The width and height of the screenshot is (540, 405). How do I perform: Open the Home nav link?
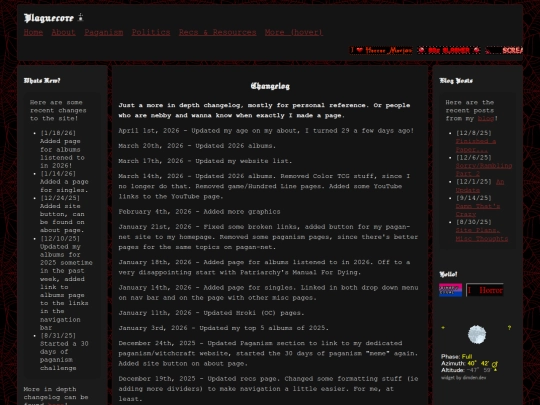pyautogui.click(x=33, y=32)
